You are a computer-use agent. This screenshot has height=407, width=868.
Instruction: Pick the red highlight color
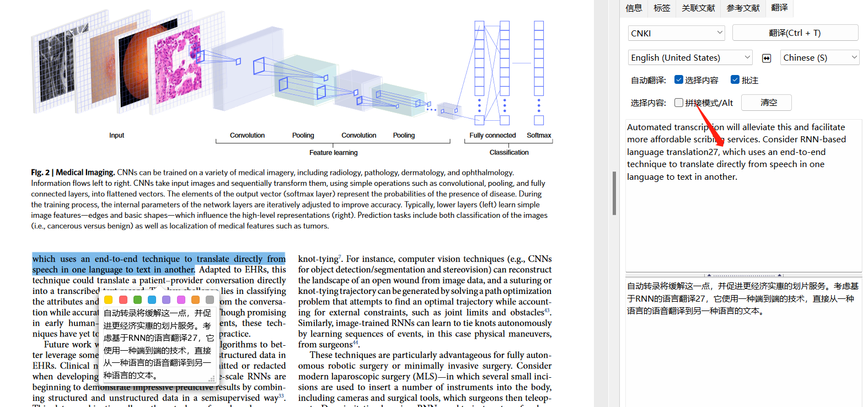[123, 299]
